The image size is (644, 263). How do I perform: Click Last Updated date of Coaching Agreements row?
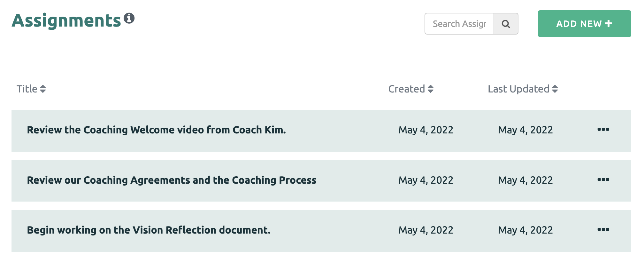pos(525,180)
